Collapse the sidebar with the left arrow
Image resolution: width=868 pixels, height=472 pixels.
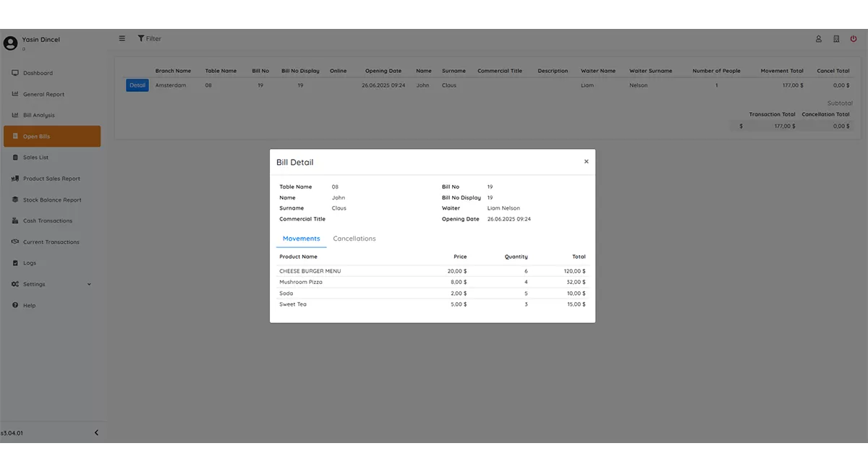[96, 433]
